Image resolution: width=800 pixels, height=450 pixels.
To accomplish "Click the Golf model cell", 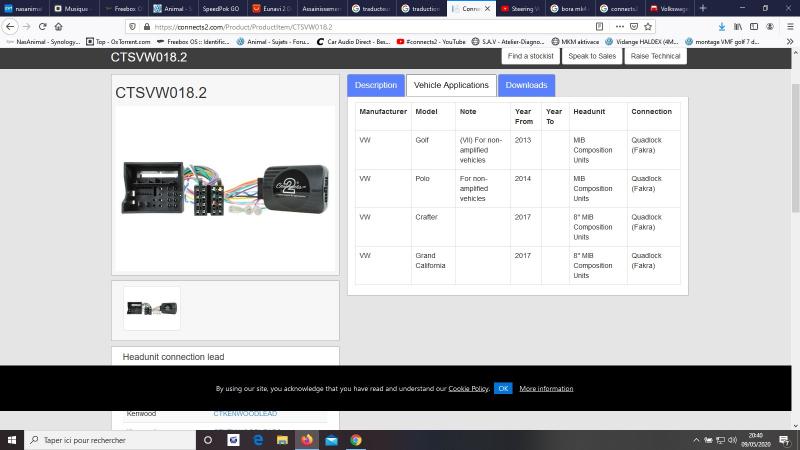I will (x=433, y=150).
